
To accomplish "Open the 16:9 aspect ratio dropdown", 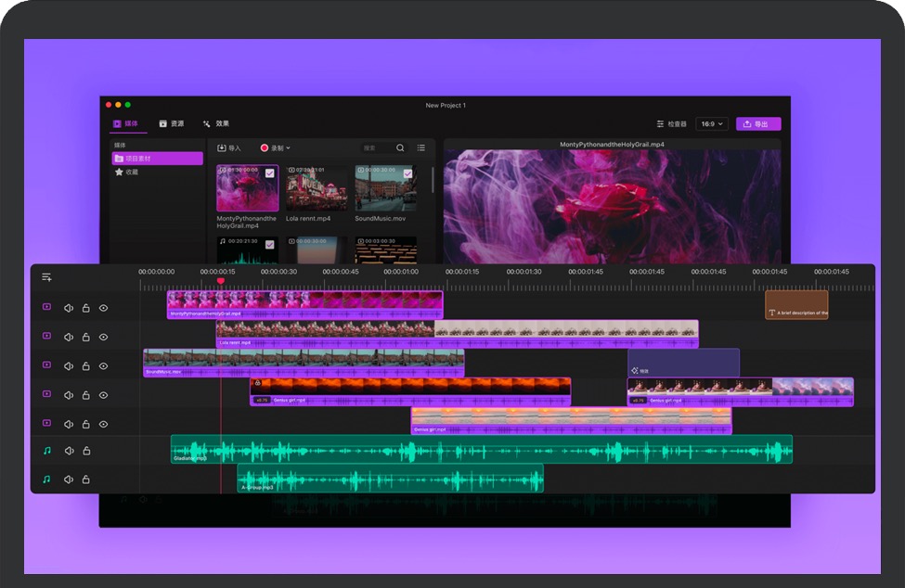I will [711, 123].
